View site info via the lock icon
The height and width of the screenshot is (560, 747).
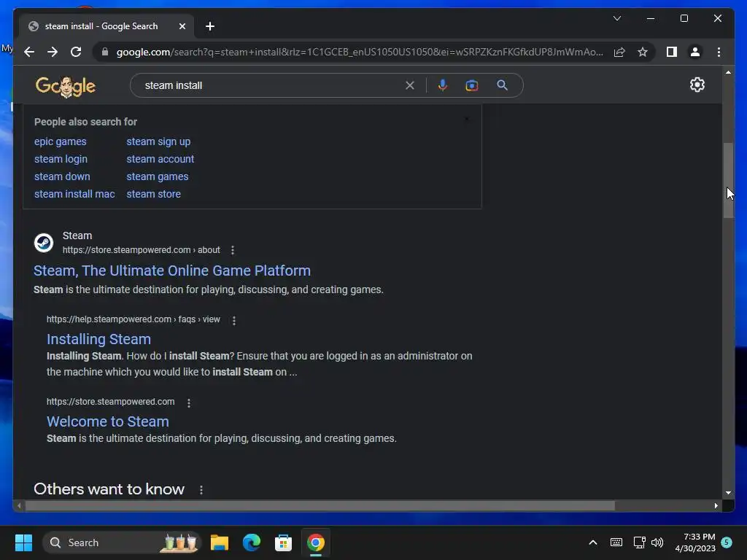tap(105, 52)
